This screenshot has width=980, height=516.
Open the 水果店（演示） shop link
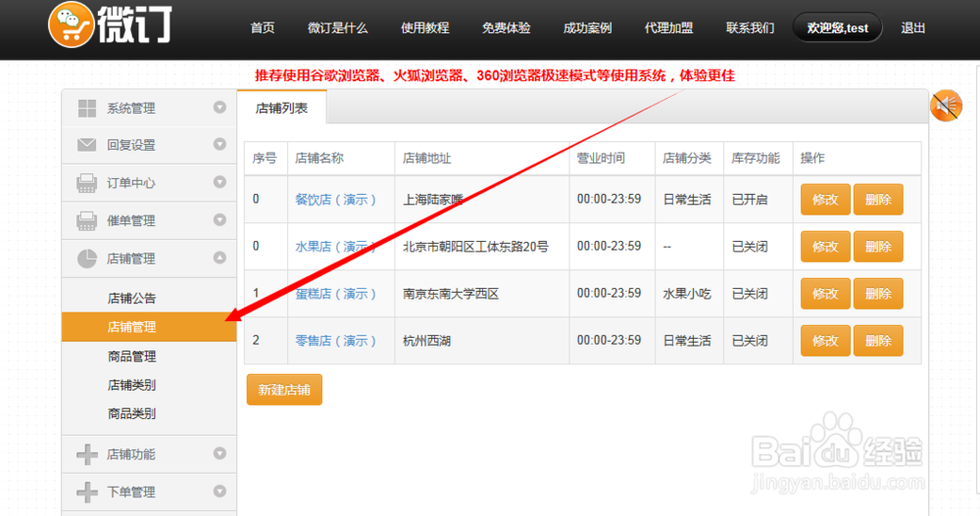click(x=335, y=247)
